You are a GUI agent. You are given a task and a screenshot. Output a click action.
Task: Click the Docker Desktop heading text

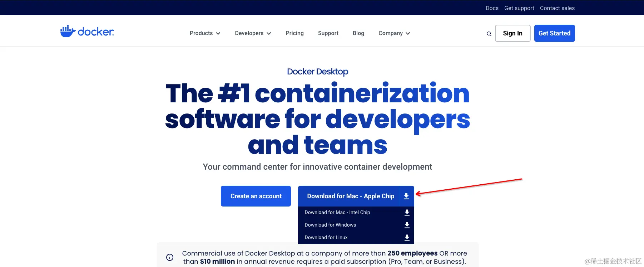point(317,72)
